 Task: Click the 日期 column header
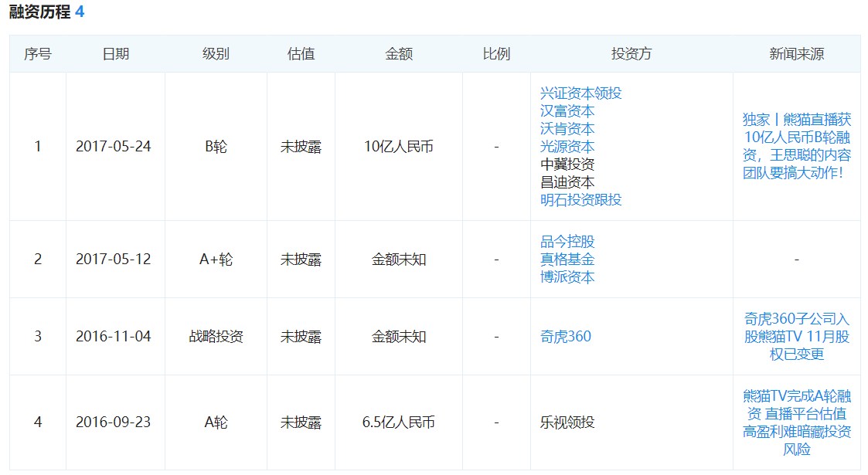(x=116, y=53)
